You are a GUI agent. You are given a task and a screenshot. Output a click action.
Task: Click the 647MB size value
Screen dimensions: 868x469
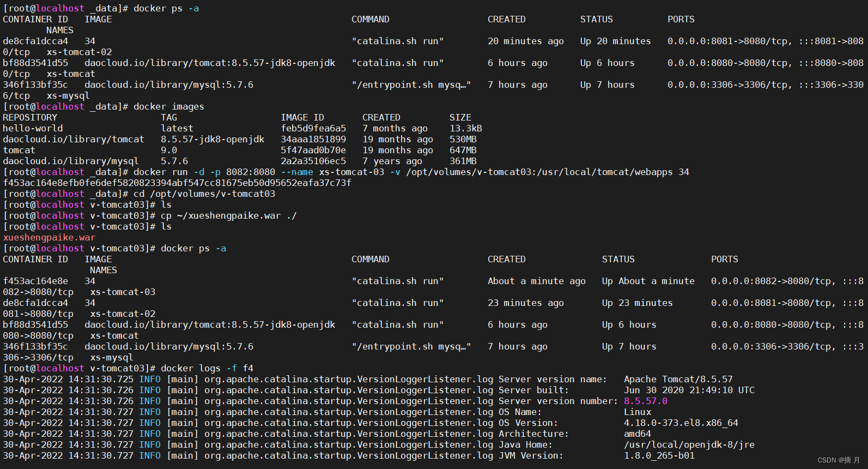(463, 150)
